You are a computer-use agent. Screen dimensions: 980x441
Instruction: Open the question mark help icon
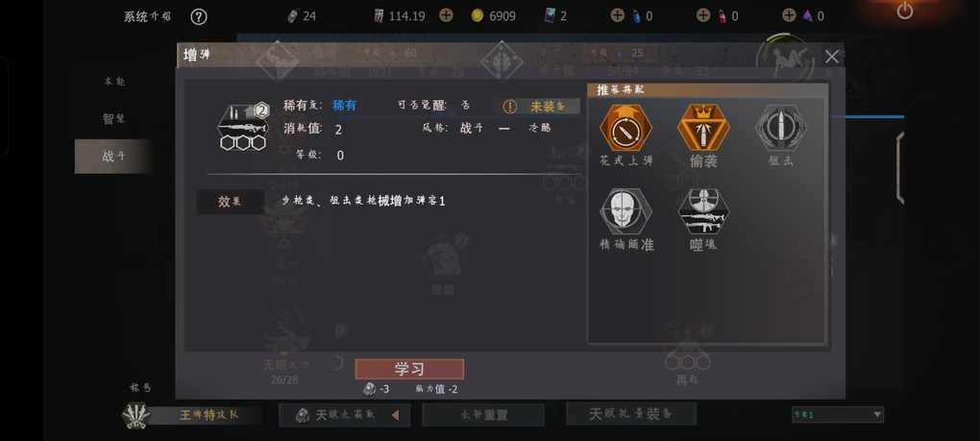click(198, 17)
